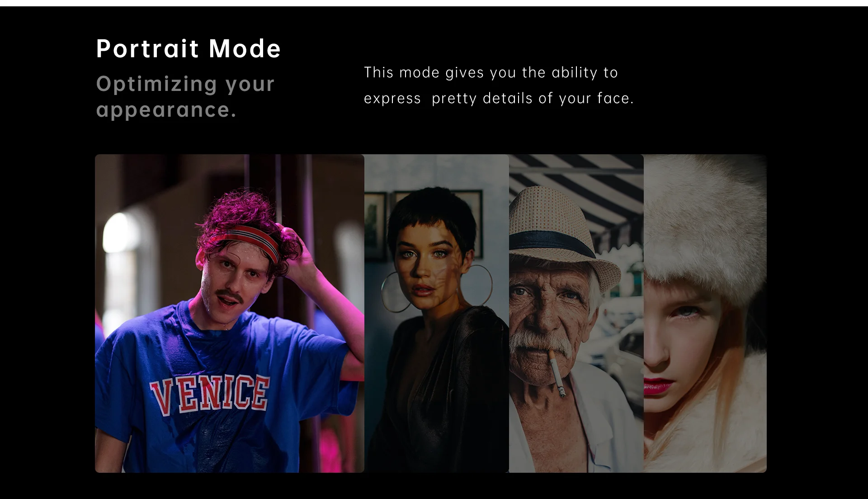Click the dark band on the straw hat
The height and width of the screenshot is (499, 868).
tap(552, 243)
